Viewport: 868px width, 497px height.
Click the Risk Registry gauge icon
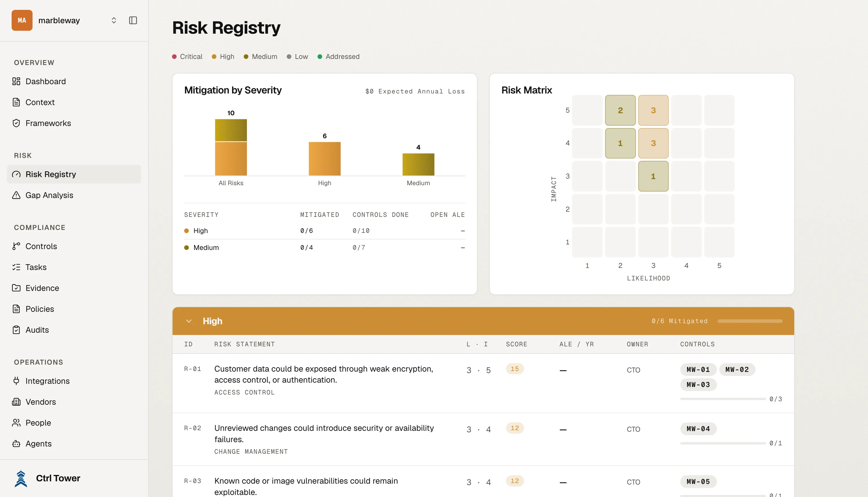point(16,174)
